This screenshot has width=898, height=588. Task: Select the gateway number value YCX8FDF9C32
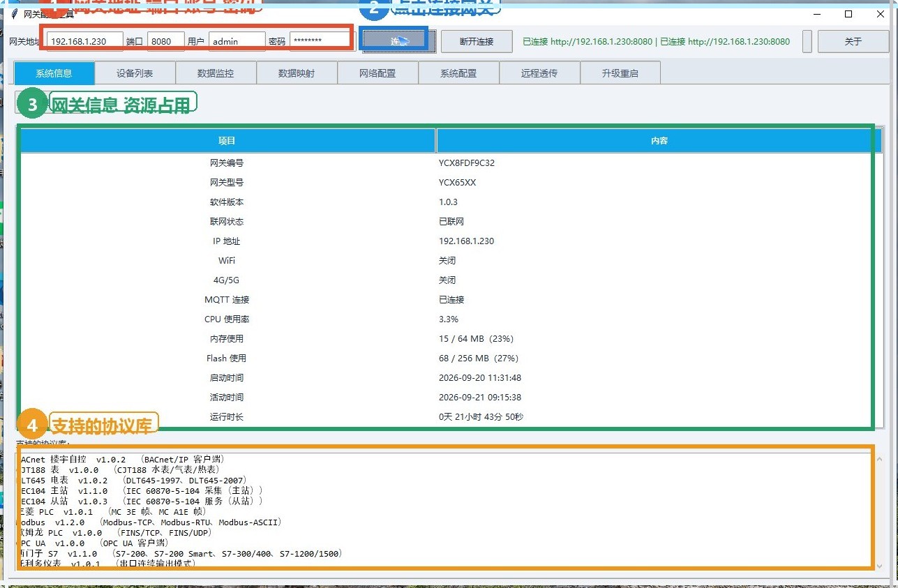click(467, 163)
